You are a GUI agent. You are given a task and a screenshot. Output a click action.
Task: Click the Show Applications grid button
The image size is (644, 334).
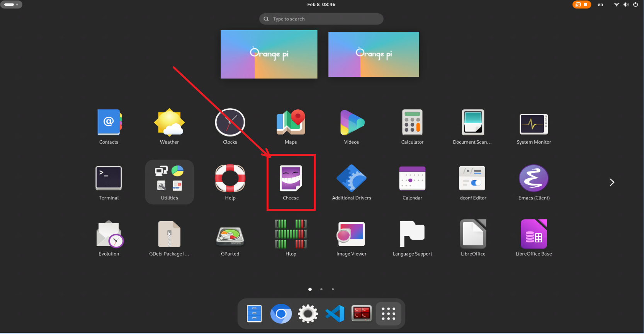[x=388, y=314]
